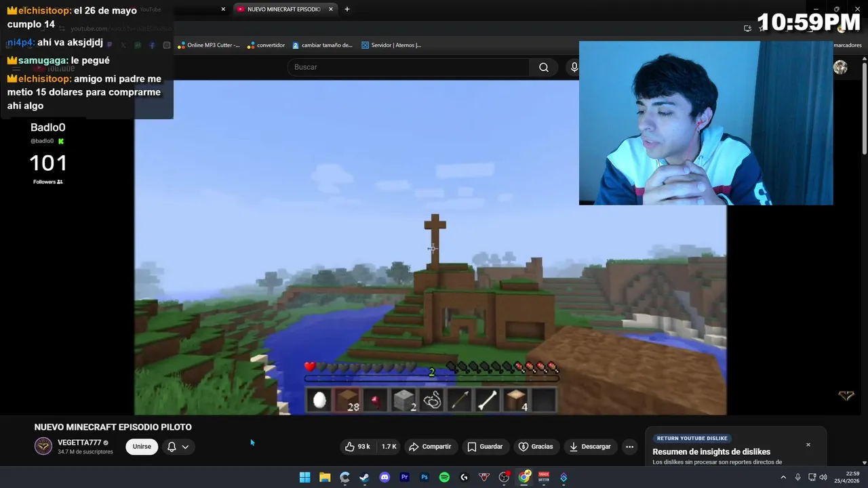Click the Badlo0 streamer name

(48, 127)
